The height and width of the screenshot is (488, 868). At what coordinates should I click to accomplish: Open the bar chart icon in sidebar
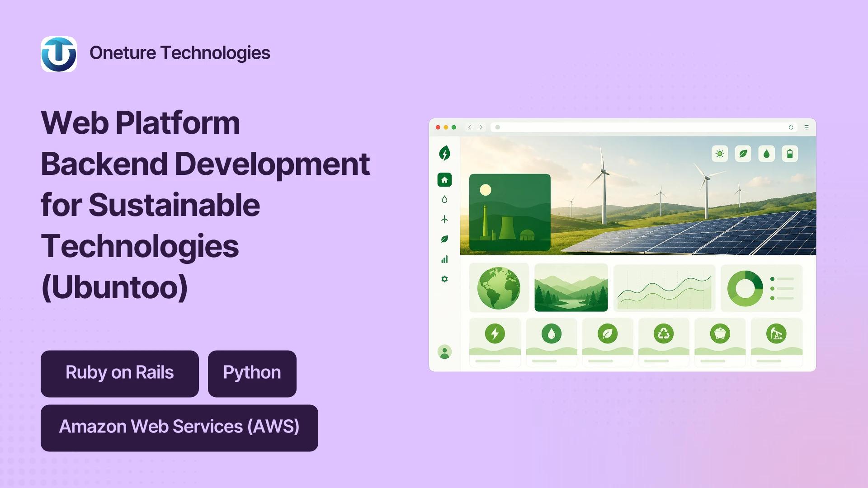(x=444, y=259)
